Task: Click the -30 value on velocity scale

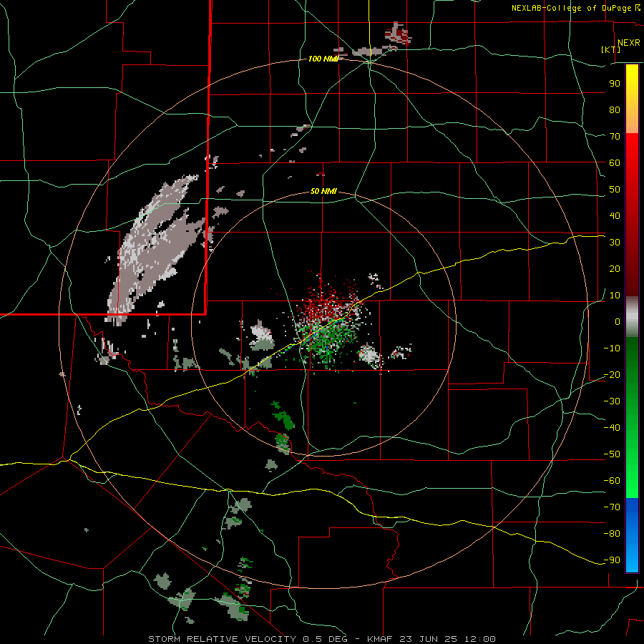Action: pyautogui.click(x=612, y=401)
